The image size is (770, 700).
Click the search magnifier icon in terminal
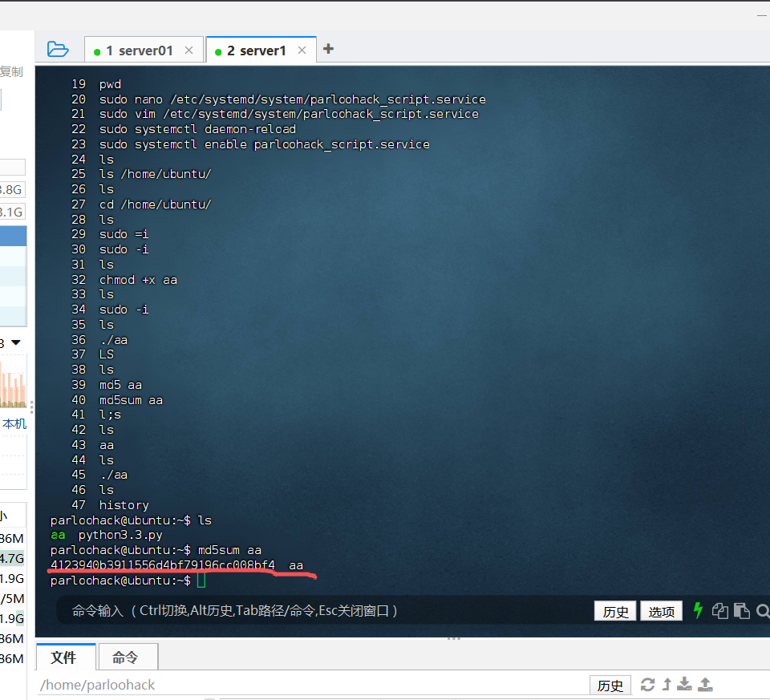[762, 611]
